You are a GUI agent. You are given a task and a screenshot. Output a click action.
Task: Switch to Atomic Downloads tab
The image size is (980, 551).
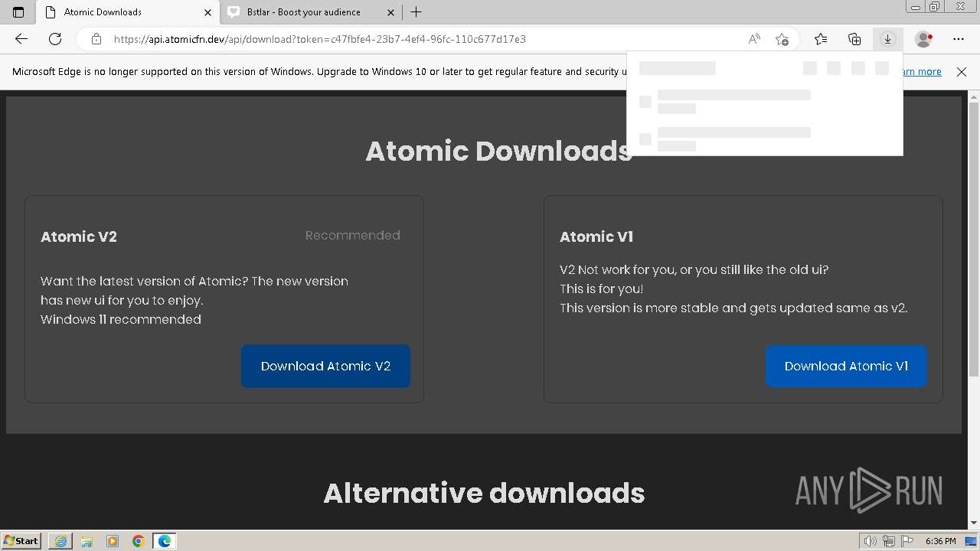pos(128,12)
